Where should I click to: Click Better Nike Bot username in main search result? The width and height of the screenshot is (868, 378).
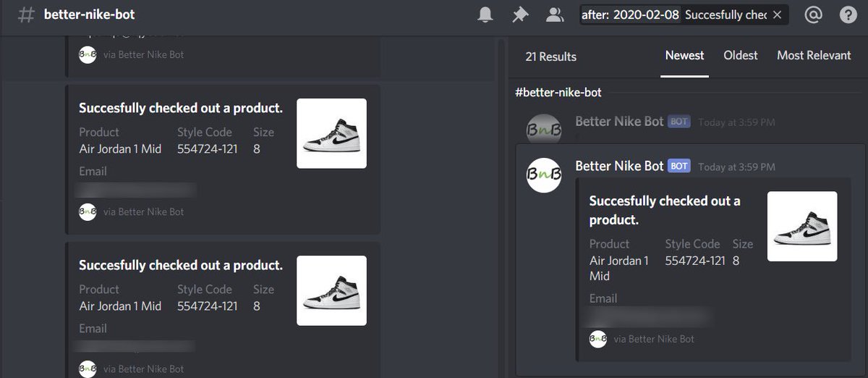[x=619, y=166]
